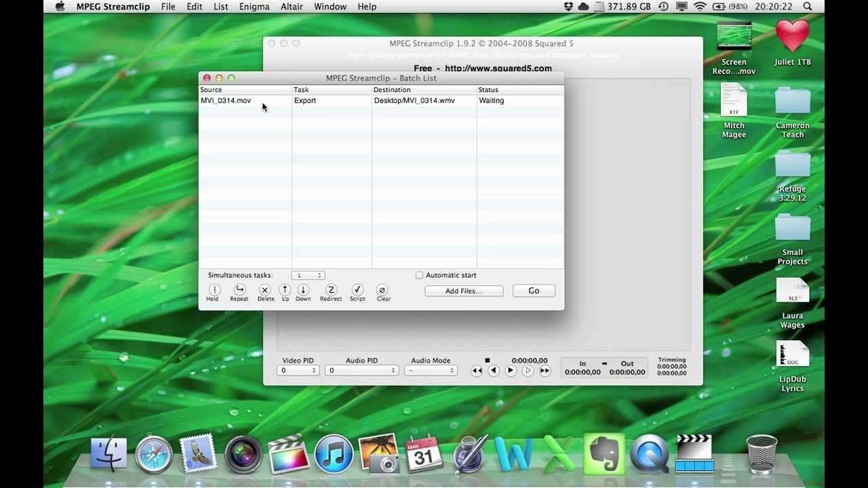The height and width of the screenshot is (488, 868).
Task: Delete the selected batch task
Action: (265, 289)
